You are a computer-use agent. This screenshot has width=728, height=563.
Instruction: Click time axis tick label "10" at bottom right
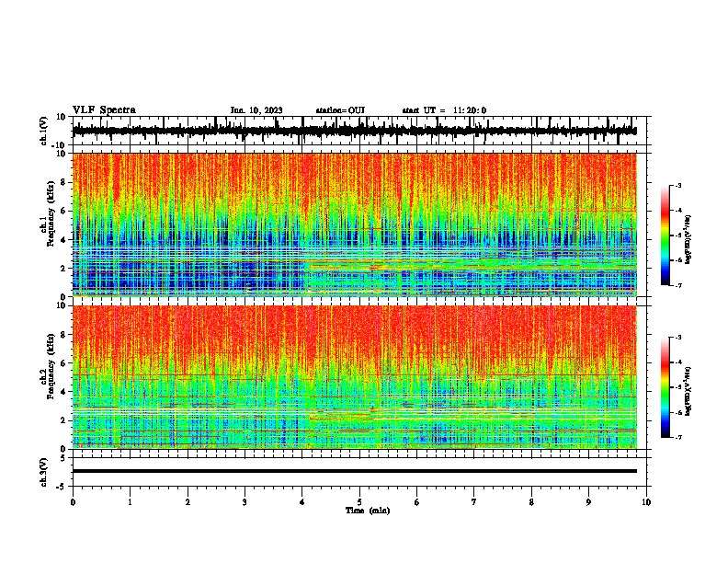pyautogui.click(x=646, y=502)
